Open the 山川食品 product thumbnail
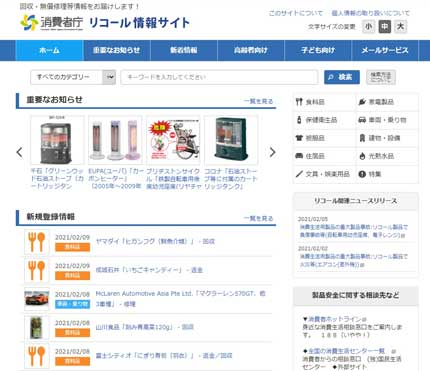This screenshot has width=430, height=371. (37, 328)
